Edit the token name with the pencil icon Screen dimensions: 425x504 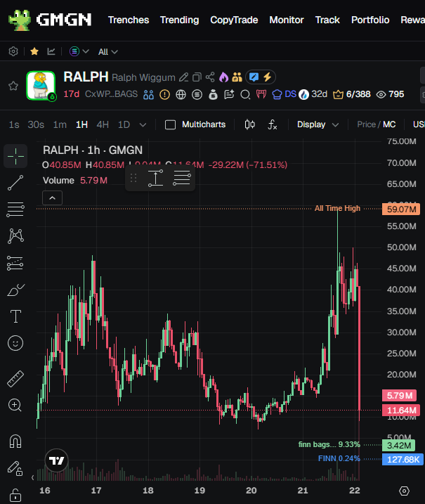184,77
